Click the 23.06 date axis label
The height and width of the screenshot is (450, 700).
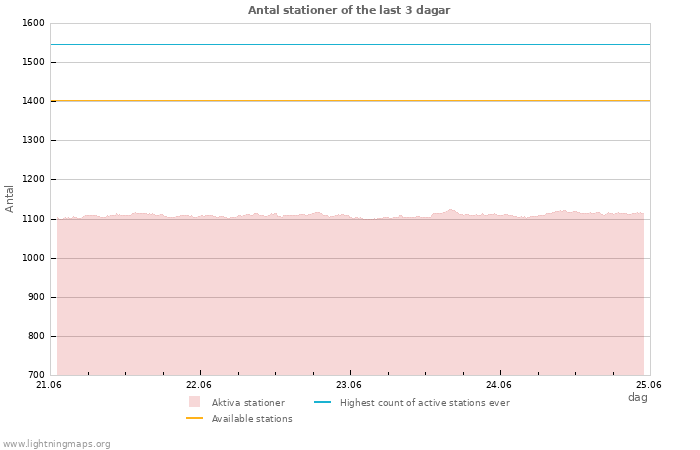click(349, 384)
